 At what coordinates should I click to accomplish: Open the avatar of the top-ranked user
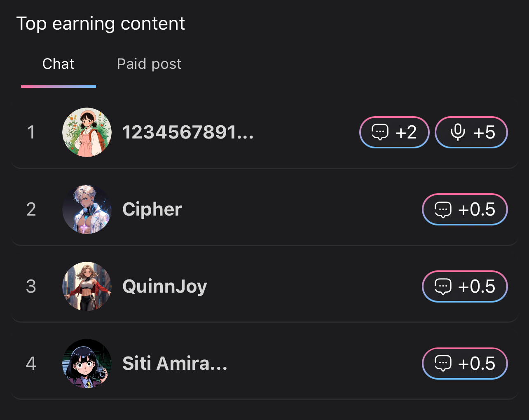(87, 132)
